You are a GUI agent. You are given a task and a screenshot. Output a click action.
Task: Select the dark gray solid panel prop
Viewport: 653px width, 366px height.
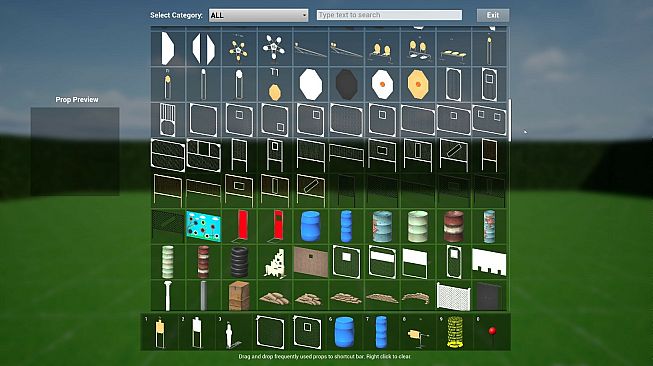click(489, 297)
